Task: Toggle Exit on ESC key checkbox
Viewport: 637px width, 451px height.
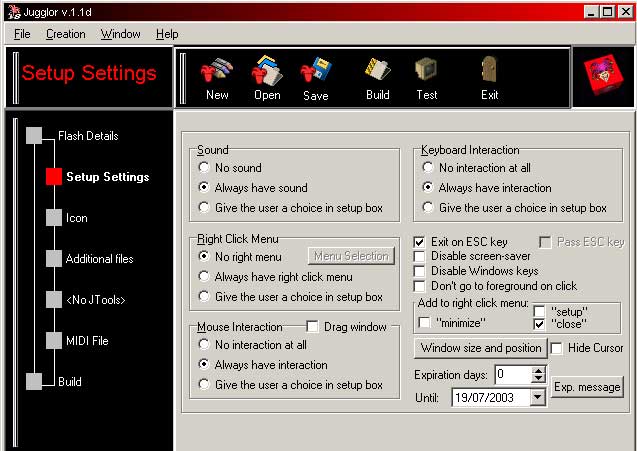Action: [x=419, y=242]
